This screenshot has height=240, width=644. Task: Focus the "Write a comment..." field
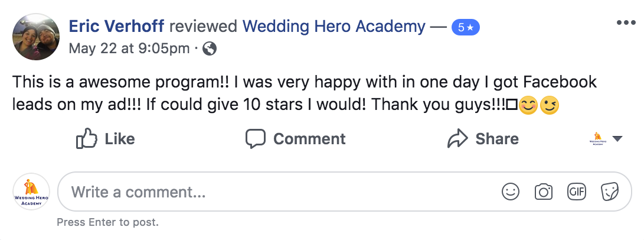point(266,192)
